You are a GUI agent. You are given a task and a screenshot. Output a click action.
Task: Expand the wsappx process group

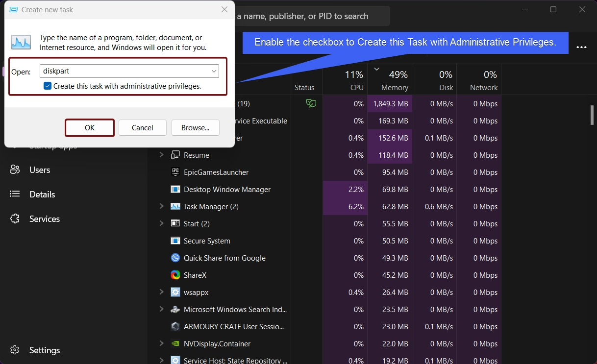(x=161, y=292)
